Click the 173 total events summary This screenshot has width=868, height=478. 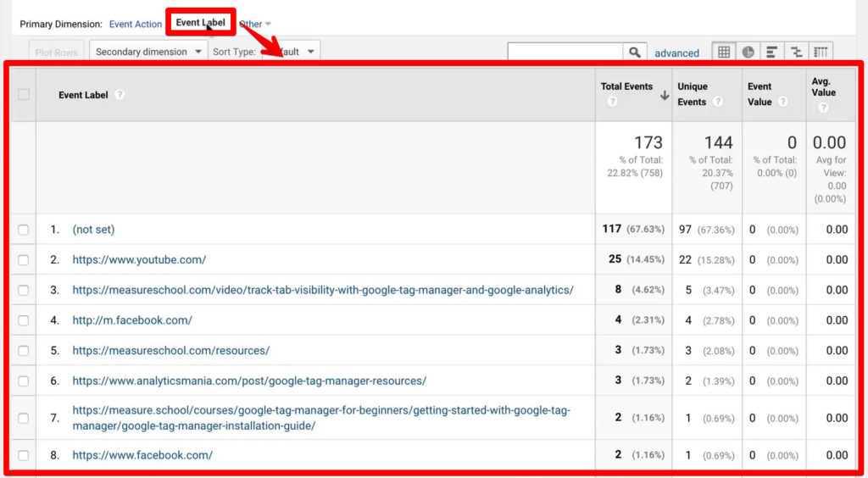(x=648, y=142)
